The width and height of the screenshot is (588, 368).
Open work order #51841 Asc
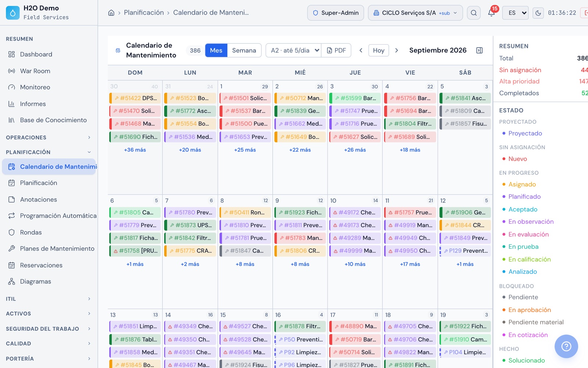point(465,98)
